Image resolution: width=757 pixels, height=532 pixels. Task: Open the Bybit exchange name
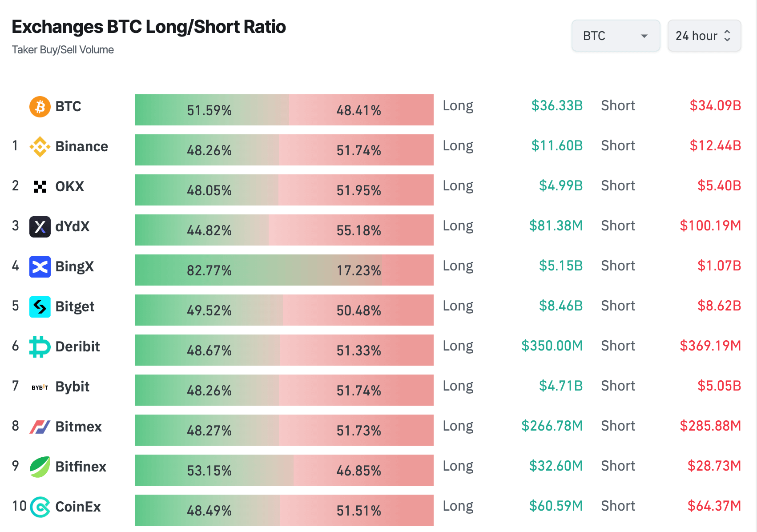click(x=72, y=387)
